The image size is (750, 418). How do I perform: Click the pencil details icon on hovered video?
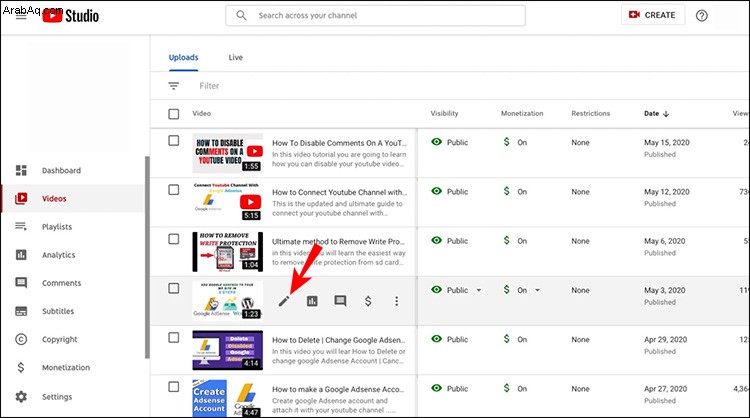pyautogui.click(x=284, y=301)
